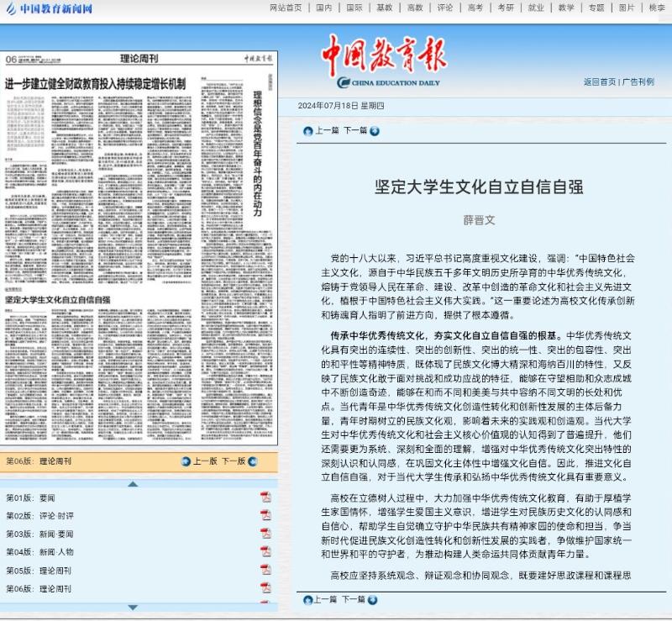Viewport: 672px width, 621px height.
Task: Select 高考 in the top navigation bar
Action: 475,8
